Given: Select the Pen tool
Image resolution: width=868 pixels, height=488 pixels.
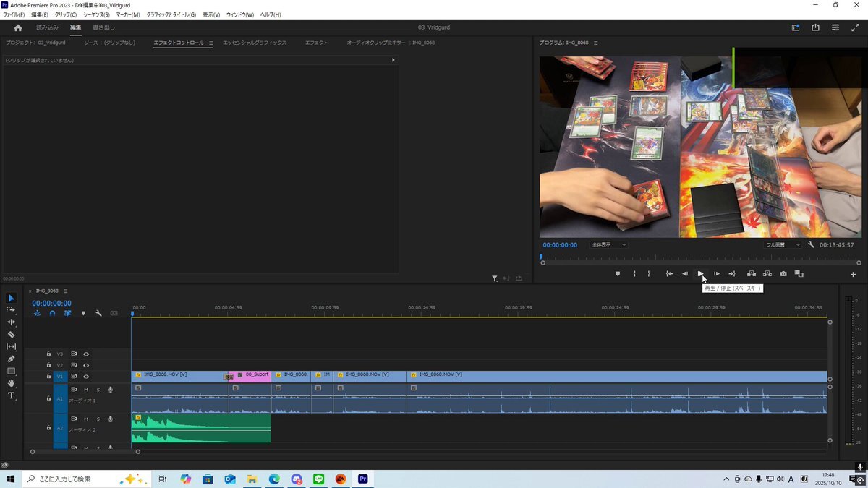Looking at the screenshot, I should click(11, 359).
